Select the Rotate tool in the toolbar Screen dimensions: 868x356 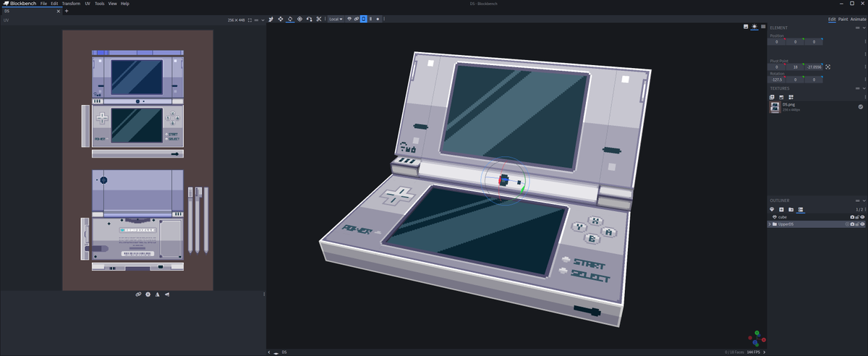point(290,19)
